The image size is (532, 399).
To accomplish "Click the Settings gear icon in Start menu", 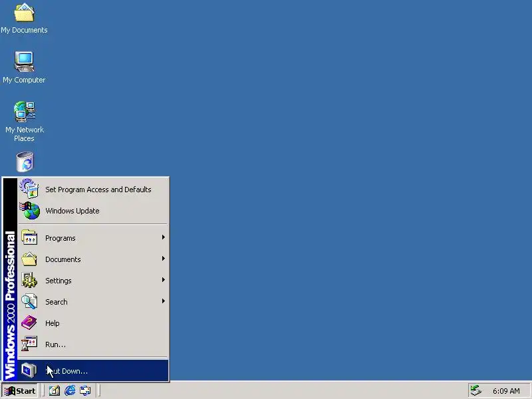I will [x=29, y=280].
